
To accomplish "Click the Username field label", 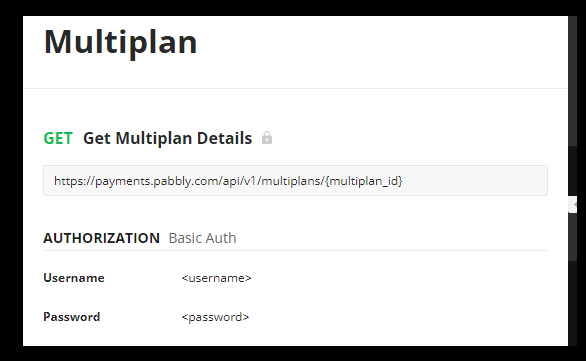I will [x=74, y=278].
